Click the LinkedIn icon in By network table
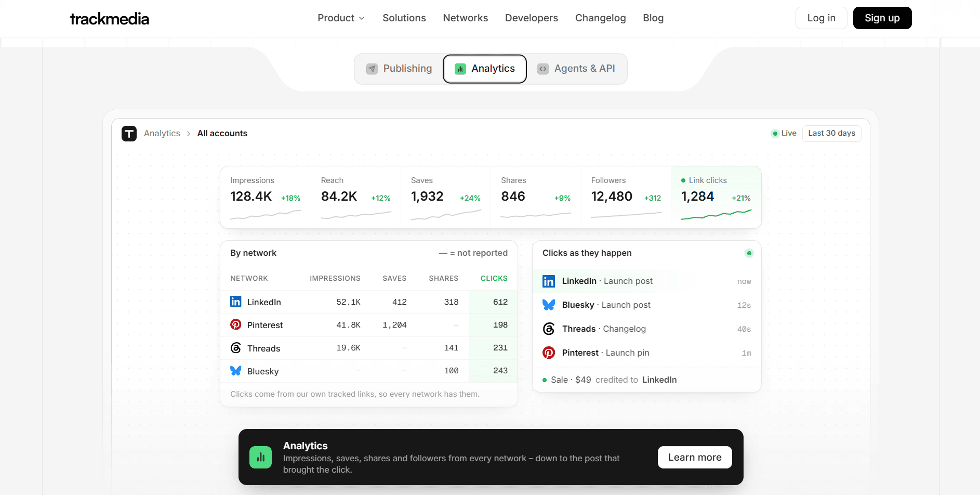The image size is (980, 495). pos(236,302)
